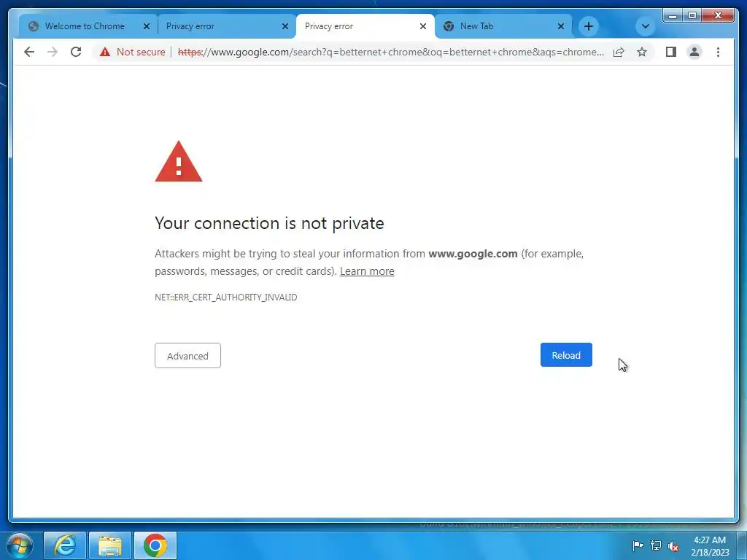Reload page using toolbar refresh icon

coord(76,52)
